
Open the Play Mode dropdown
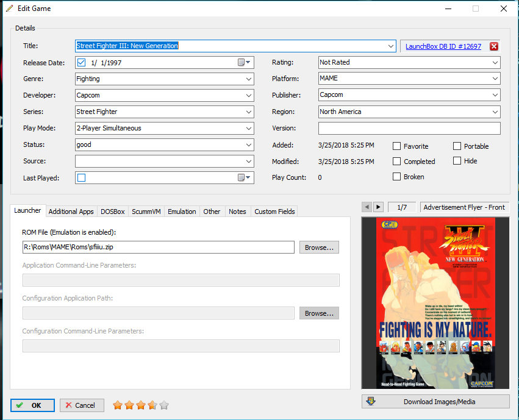click(249, 128)
